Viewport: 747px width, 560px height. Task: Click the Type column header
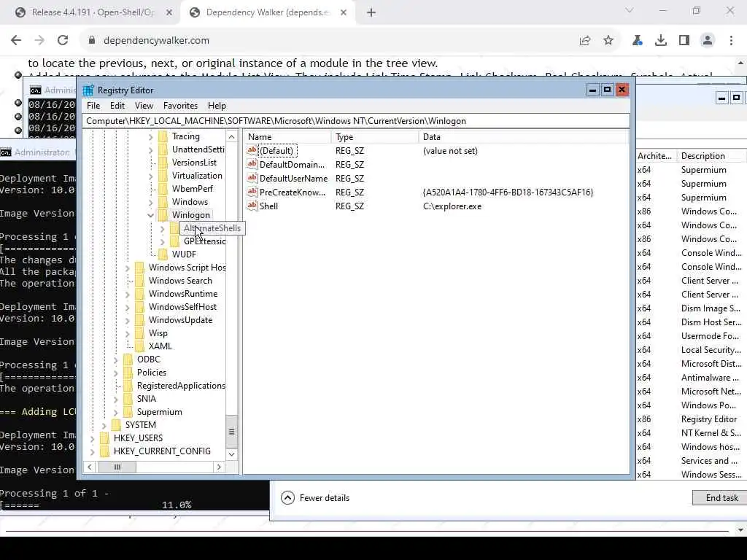click(374, 137)
